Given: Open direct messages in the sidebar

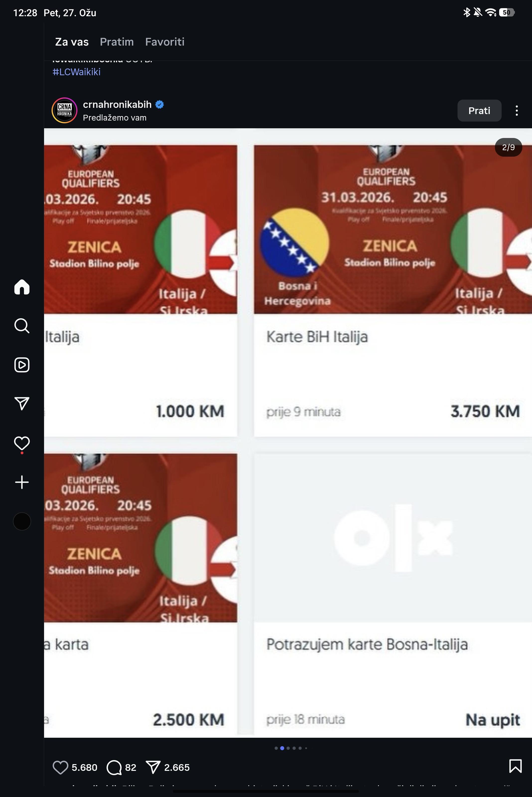Looking at the screenshot, I should coord(22,403).
